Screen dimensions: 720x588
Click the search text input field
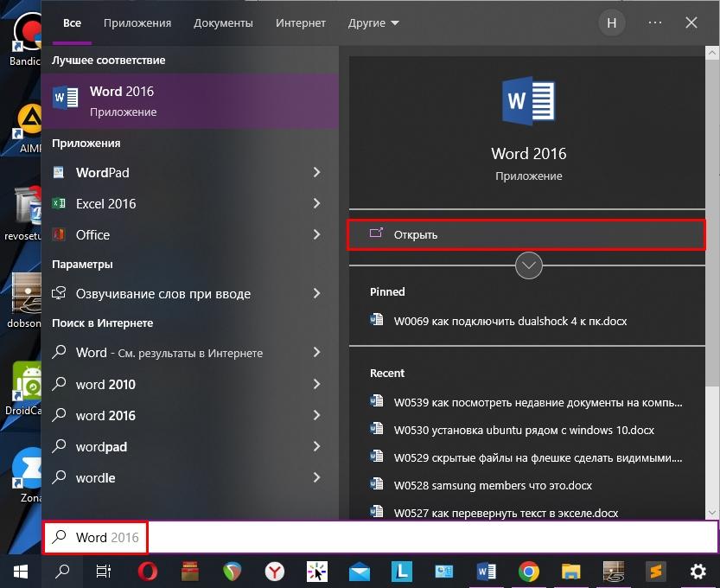tap(380, 537)
